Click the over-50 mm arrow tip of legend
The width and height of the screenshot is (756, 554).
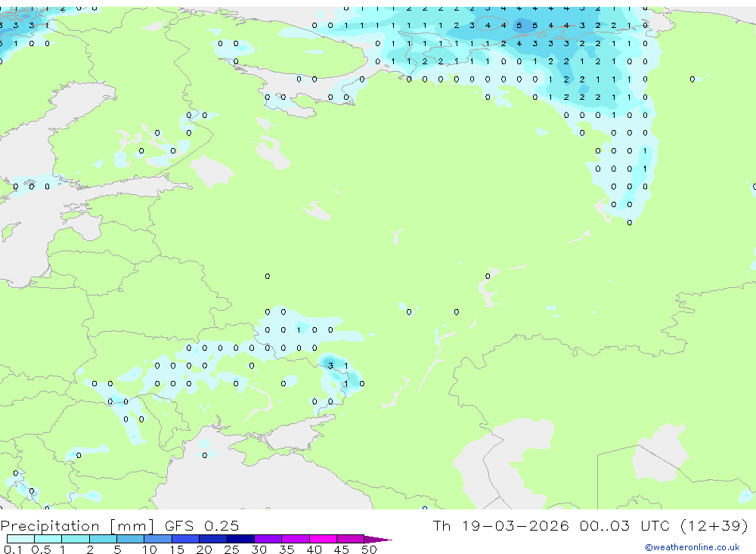(x=378, y=539)
